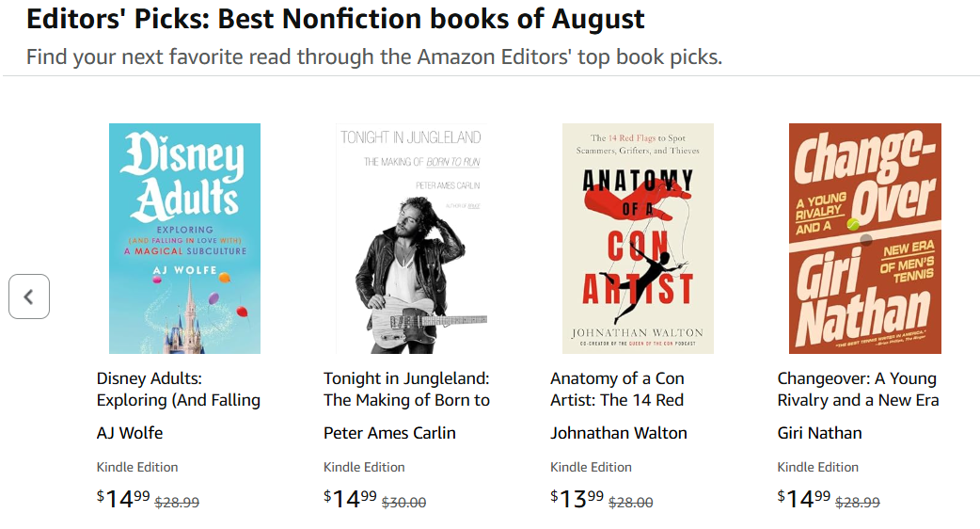980x529 pixels.
Task: Open author Johnathan Walton's link
Action: (619, 433)
